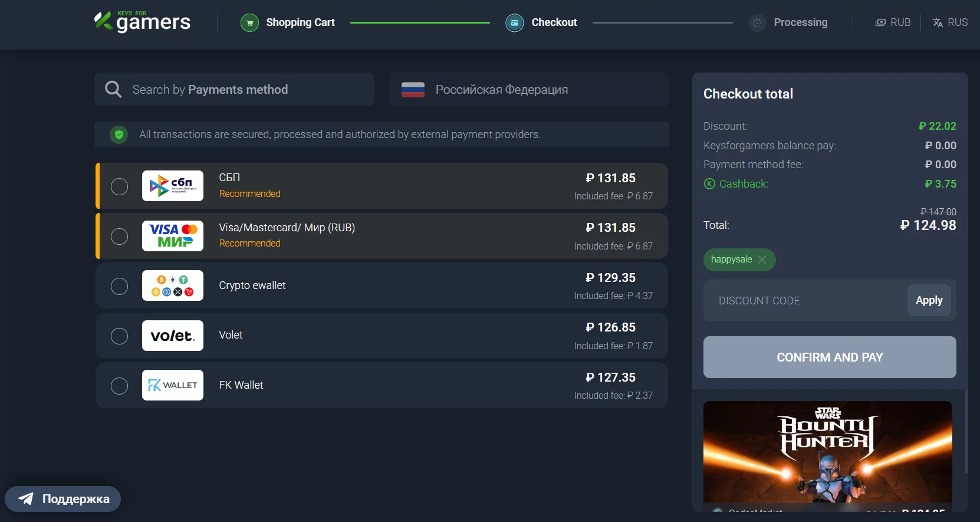
Task: Remove the happysale discount code tag
Action: [x=762, y=260]
